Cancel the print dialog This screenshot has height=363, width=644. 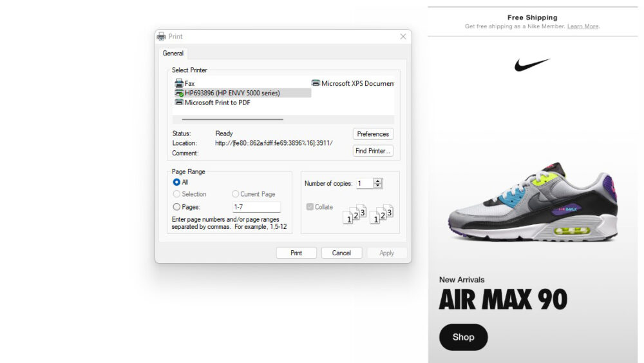[341, 253]
